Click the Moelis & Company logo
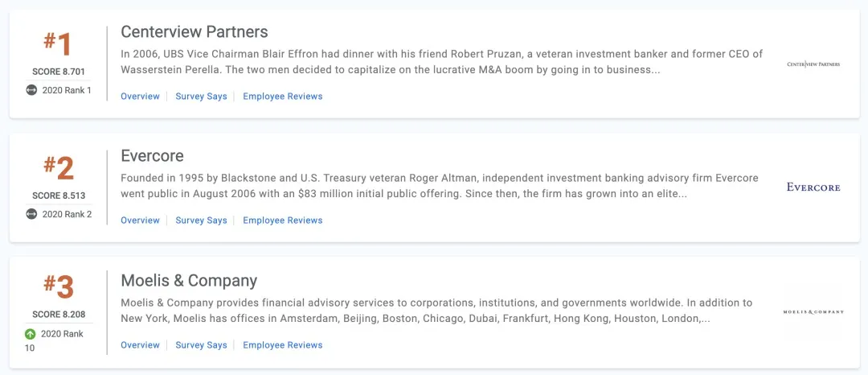Viewport: 868px width, 375px height. pyautogui.click(x=813, y=311)
